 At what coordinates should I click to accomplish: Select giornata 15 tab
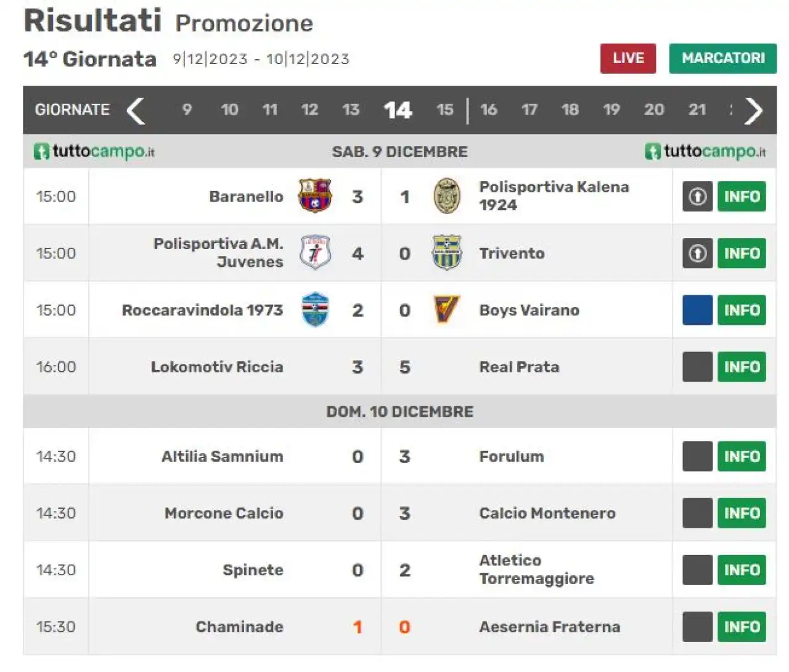pos(444,110)
